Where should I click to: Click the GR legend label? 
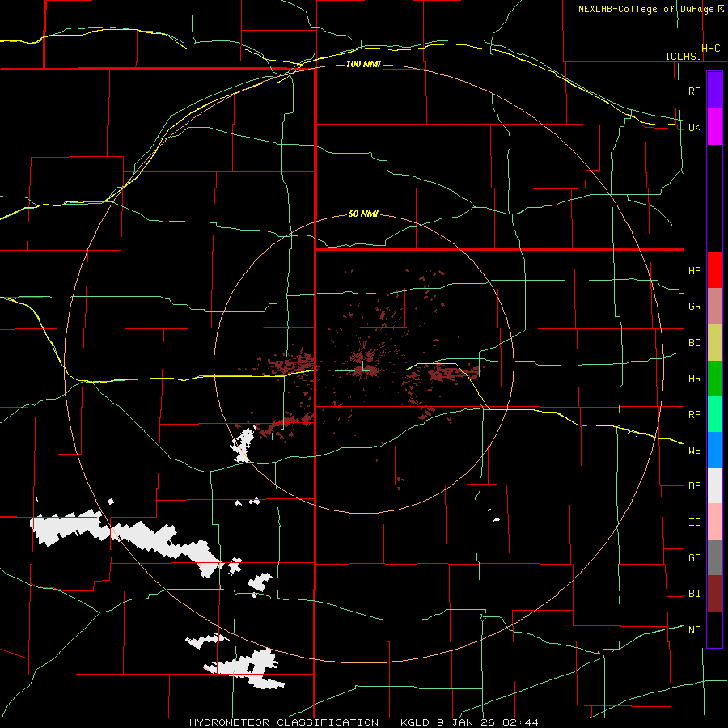[694, 307]
